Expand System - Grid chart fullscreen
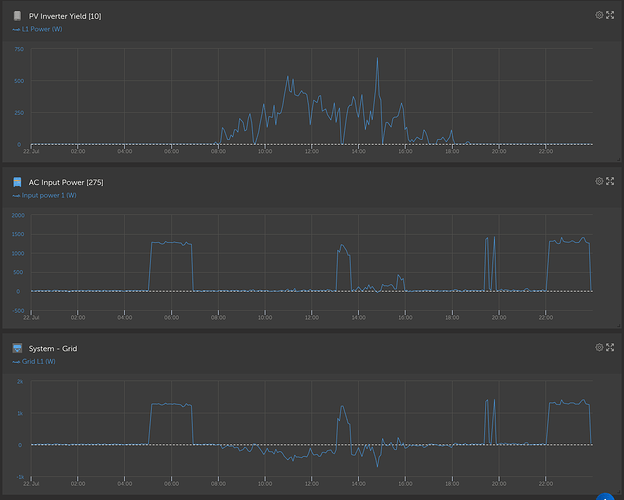The width and height of the screenshot is (624, 500). (610, 347)
